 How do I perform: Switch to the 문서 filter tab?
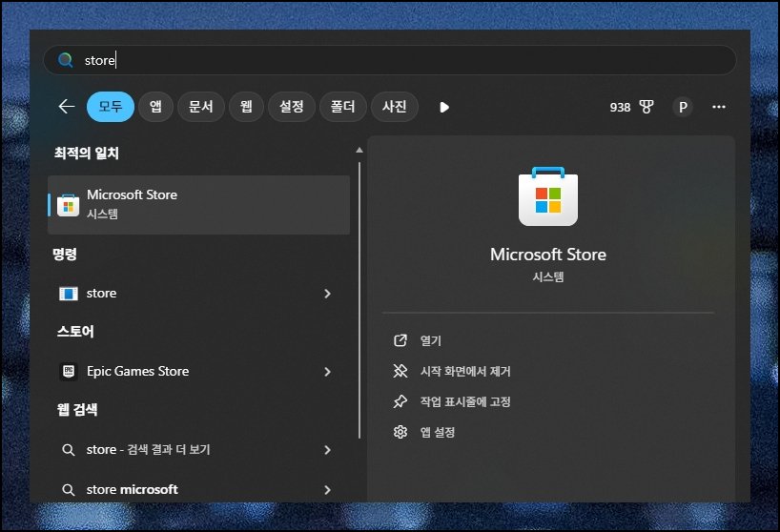point(201,107)
